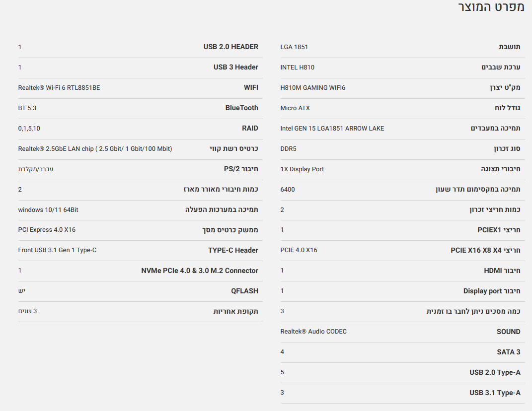Select the LGA 1851 socket value
532x411 pixels.
pos(294,47)
